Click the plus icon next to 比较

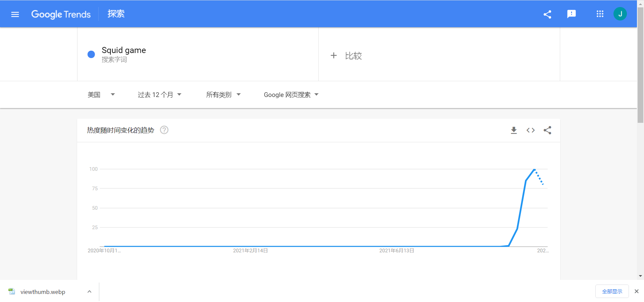333,55
